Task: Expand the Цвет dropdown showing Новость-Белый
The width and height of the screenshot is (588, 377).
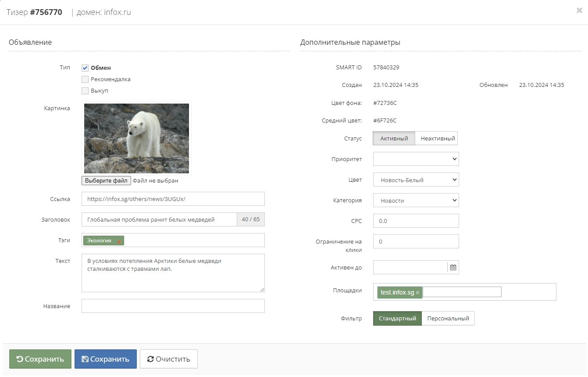Action: (x=415, y=180)
